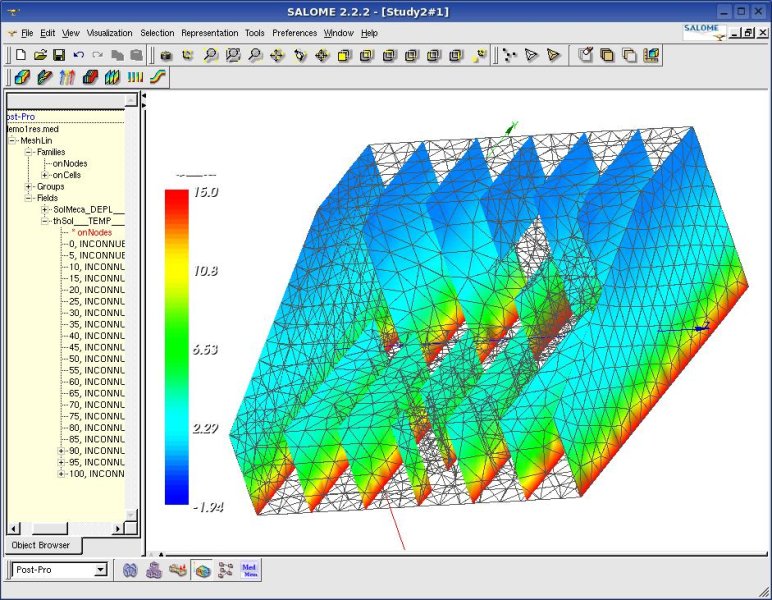Viewport: 772px width, 600px height.
Task: Launch the Supervisor graph module icon
Action: coord(225,570)
